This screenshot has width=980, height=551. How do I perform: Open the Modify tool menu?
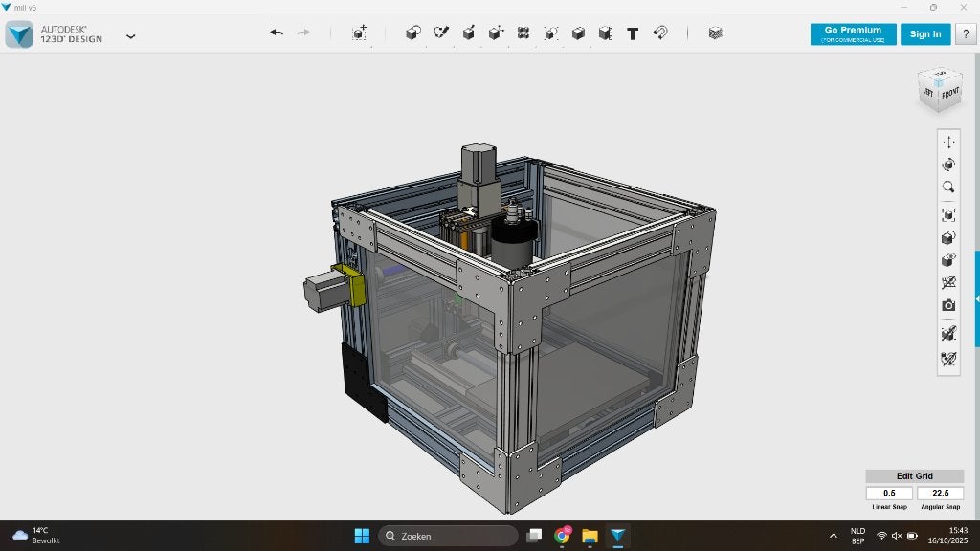coord(497,33)
